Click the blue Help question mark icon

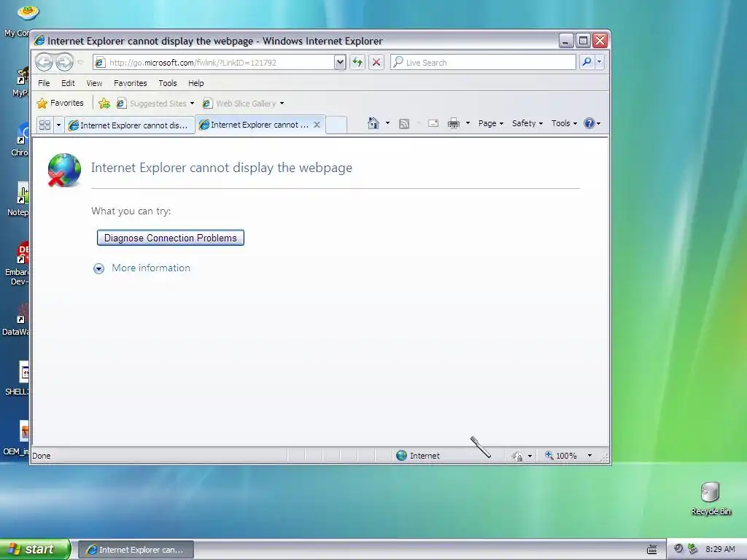589,123
